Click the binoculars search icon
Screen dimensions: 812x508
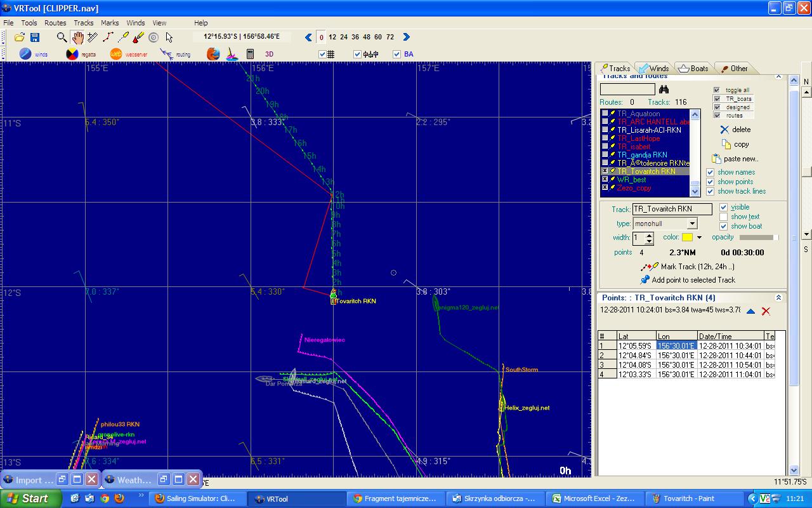tap(664, 90)
